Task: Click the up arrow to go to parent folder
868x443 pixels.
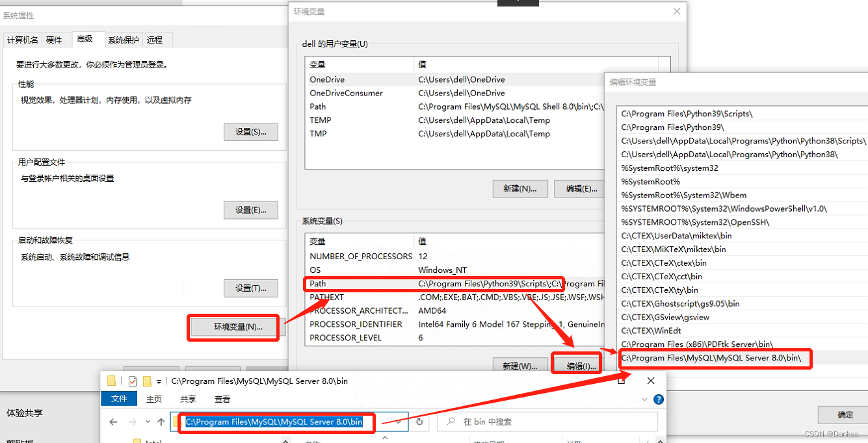Action: tap(160, 422)
